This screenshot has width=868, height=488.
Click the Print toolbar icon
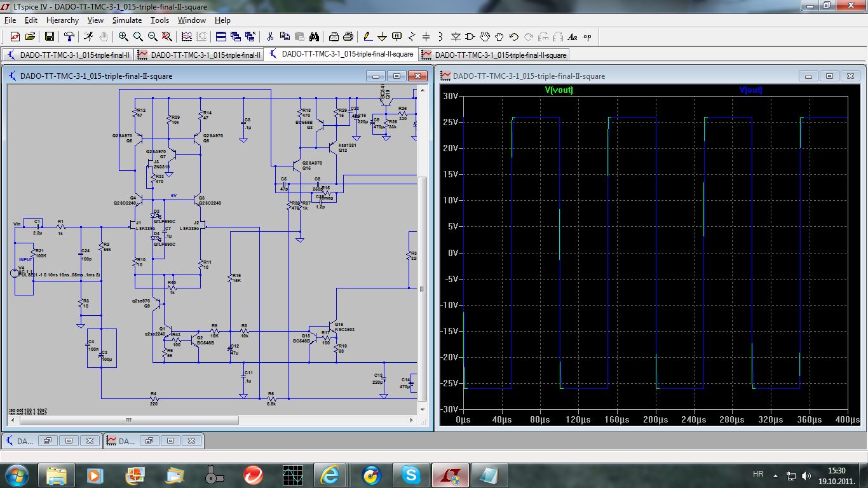(348, 36)
